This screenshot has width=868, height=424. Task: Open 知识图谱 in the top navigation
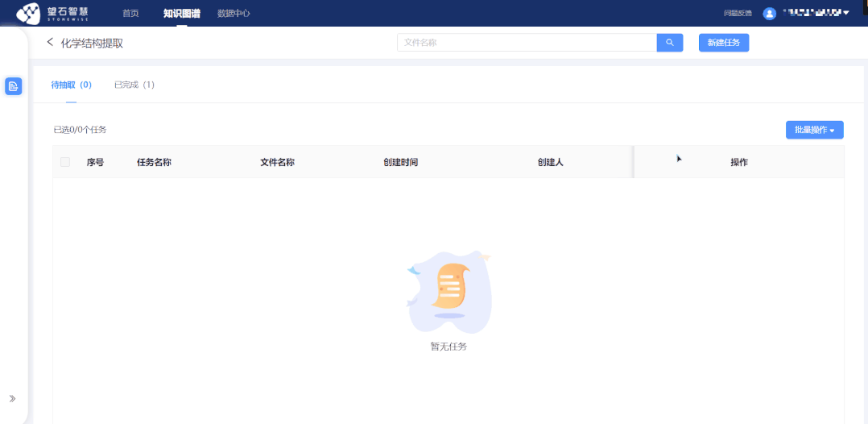click(x=181, y=14)
